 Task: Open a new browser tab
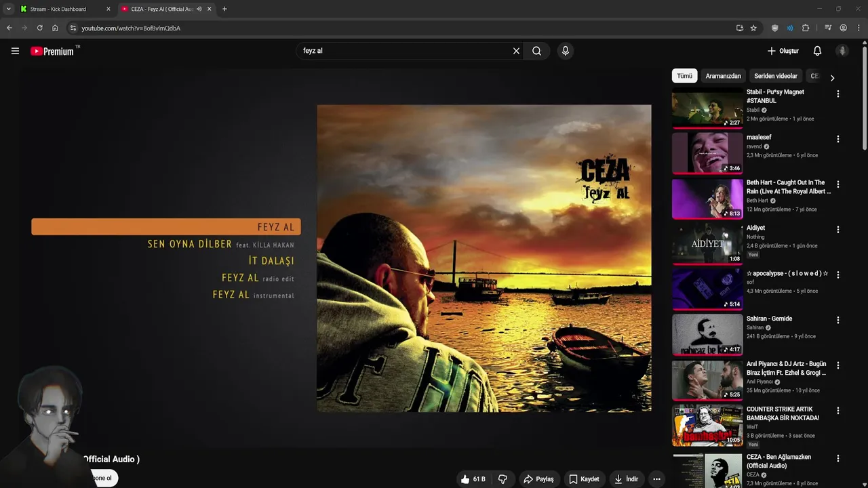click(224, 9)
